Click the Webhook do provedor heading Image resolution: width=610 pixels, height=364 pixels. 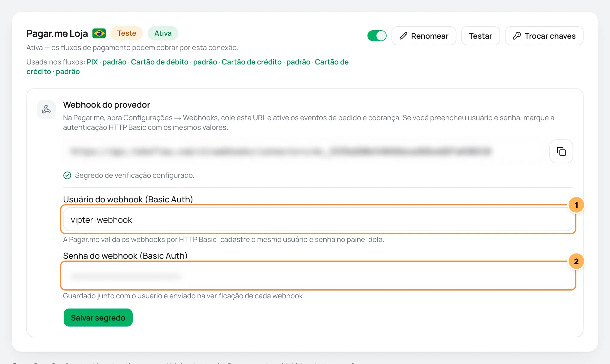pyautogui.click(x=107, y=105)
